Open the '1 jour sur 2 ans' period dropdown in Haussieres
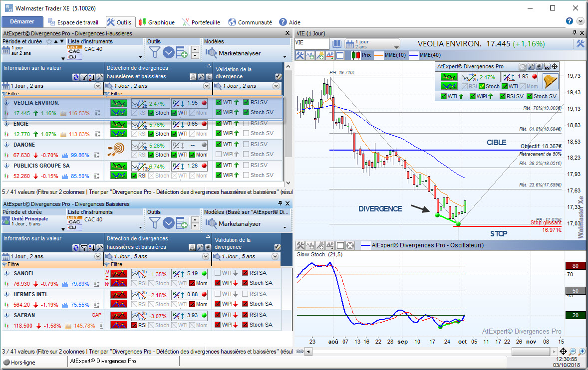588x370 pixels. (x=63, y=58)
